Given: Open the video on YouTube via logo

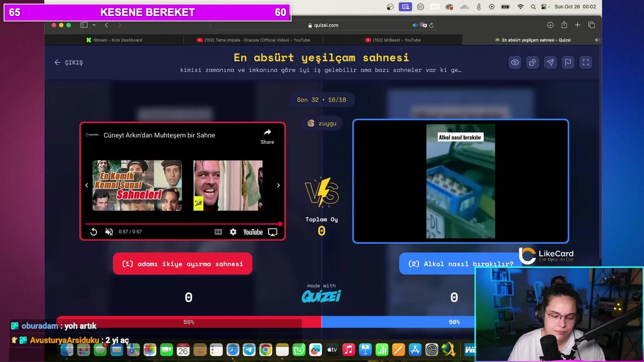Looking at the screenshot, I should point(253,232).
